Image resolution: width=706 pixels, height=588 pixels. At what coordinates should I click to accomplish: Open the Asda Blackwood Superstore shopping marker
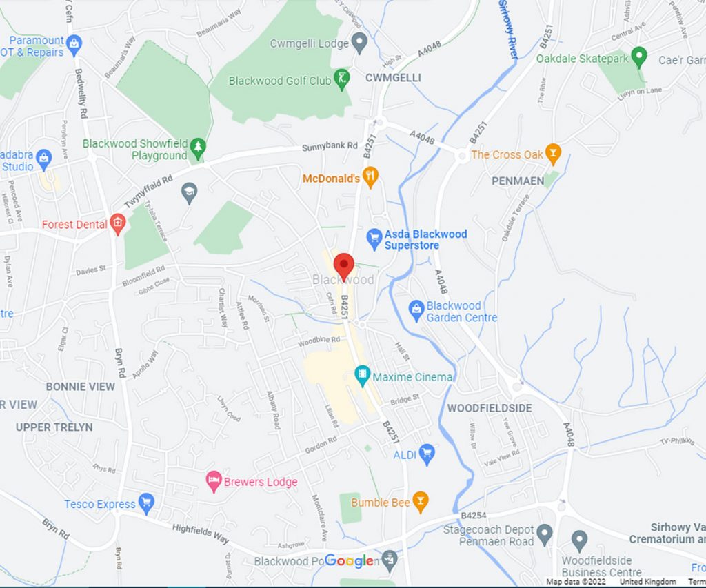[x=374, y=239]
